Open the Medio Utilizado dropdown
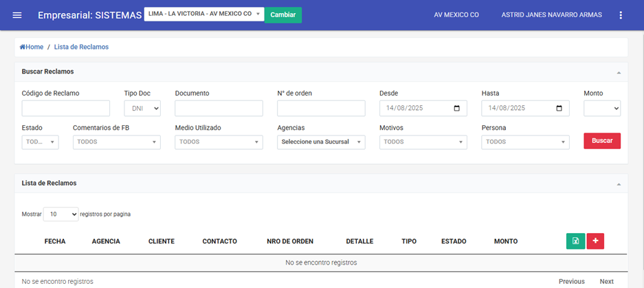644x288 pixels. click(x=219, y=142)
